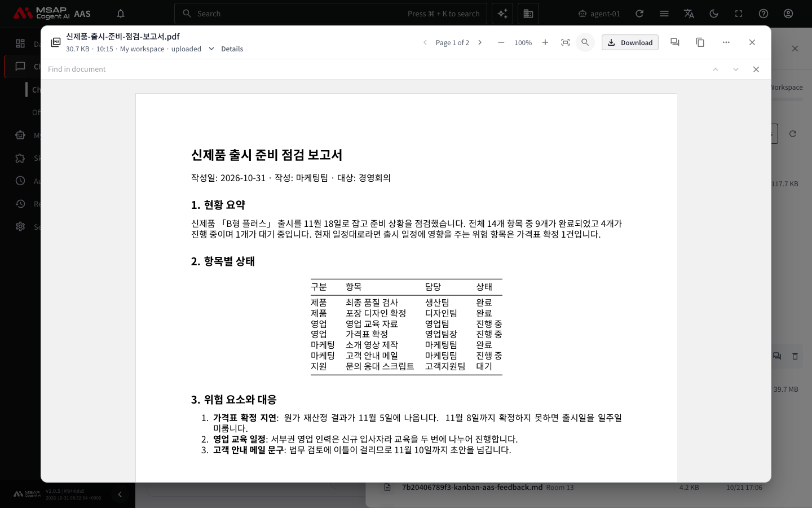Toggle fullscreen mode icon
The height and width of the screenshot is (508, 812).
click(739, 14)
